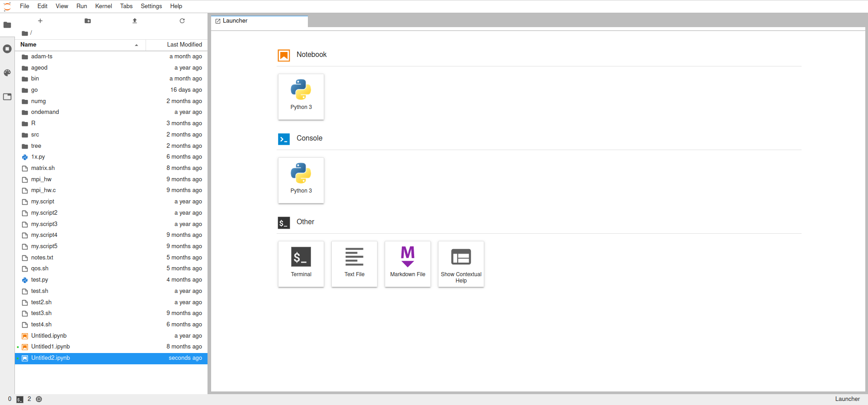Select the Launcher tab

[x=259, y=21]
